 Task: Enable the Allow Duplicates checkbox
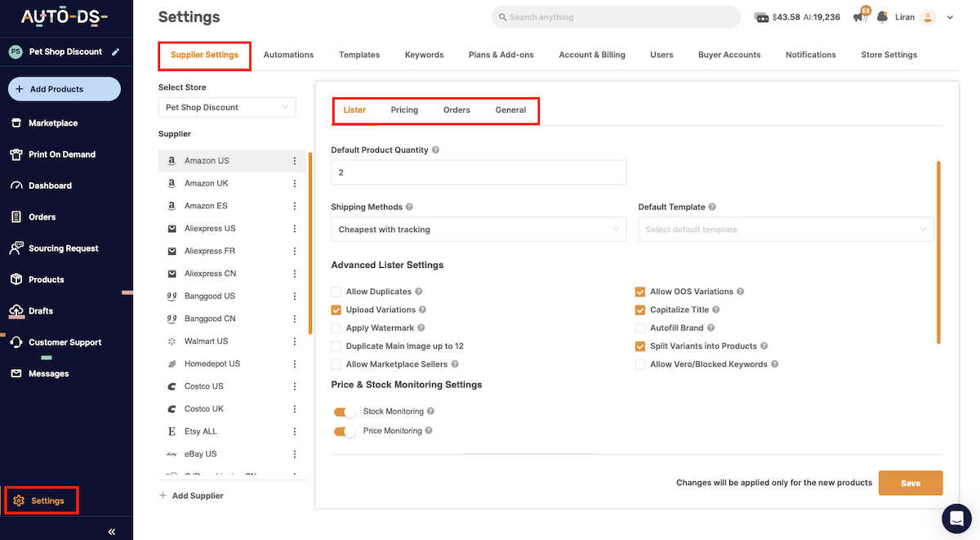click(x=336, y=291)
